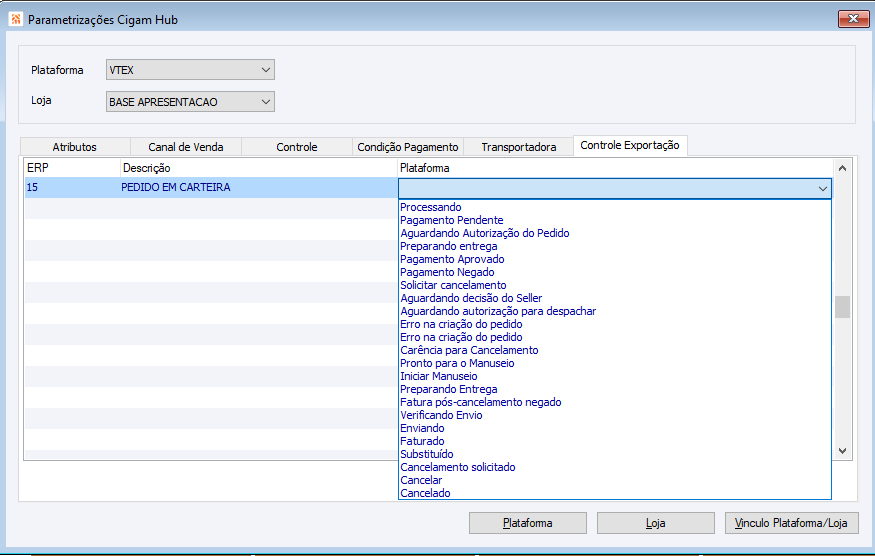Switch to the Canal de Venda tab
875x556 pixels.
186,147
